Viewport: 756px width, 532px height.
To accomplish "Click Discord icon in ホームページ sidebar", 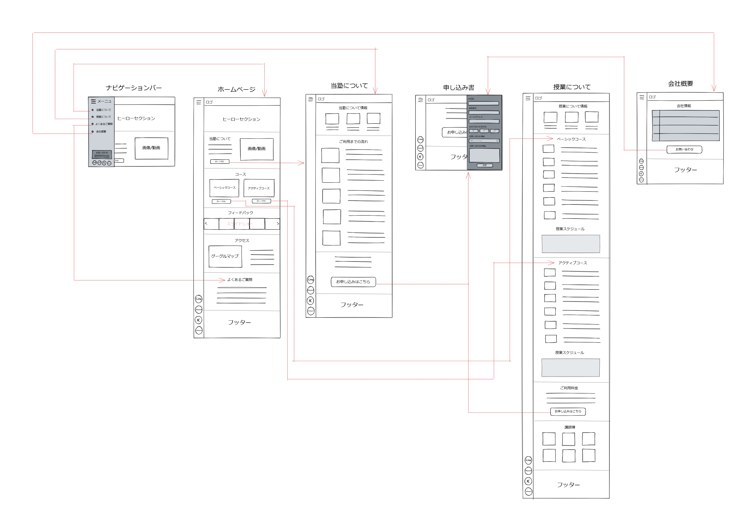I will pyautogui.click(x=199, y=310).
